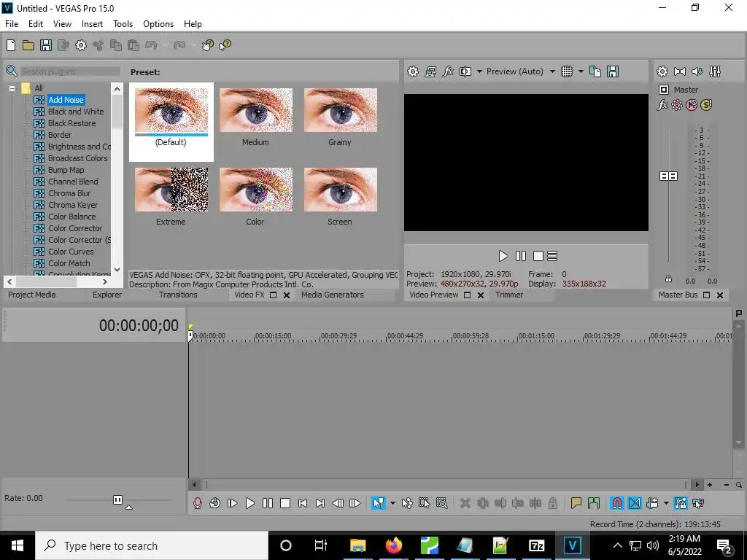The width and height of the screenshot is (747, 560).
Task: Lock Master fader channels
Action: [x=668, y=279]
